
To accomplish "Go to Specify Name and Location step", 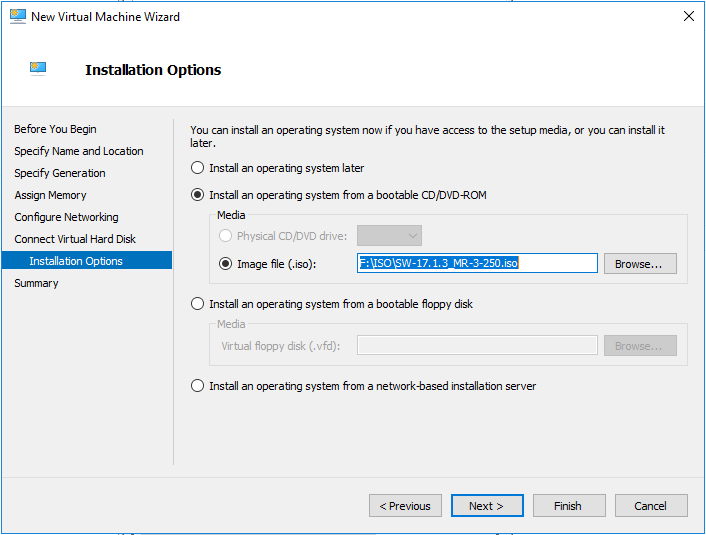I will click(x=79, y=151).
